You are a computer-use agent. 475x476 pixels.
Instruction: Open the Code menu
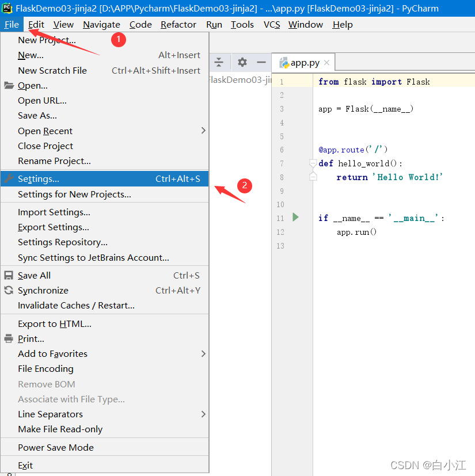pyautogui.click(x=140, y=25)
